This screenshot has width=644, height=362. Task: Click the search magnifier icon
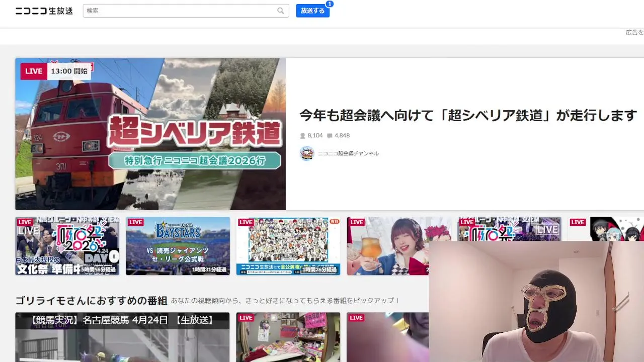pyautogui.click(x=281, y=11)
